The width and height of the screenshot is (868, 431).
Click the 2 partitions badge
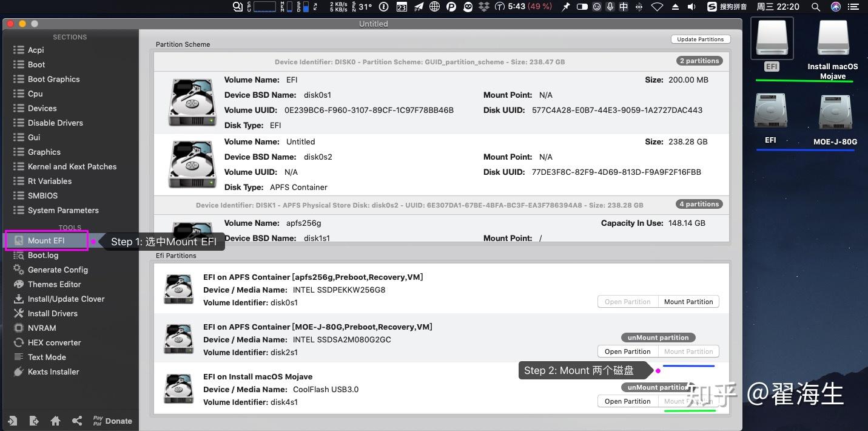(699, 61)
